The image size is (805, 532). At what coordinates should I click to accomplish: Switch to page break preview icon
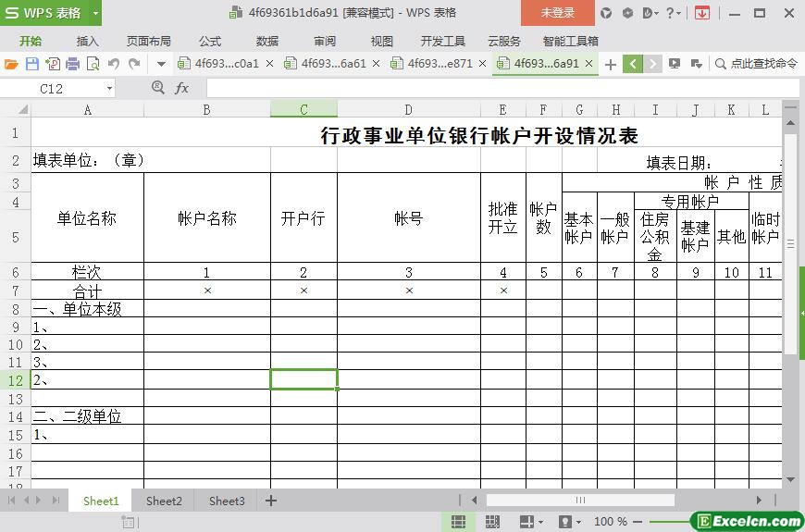[492, 522]
